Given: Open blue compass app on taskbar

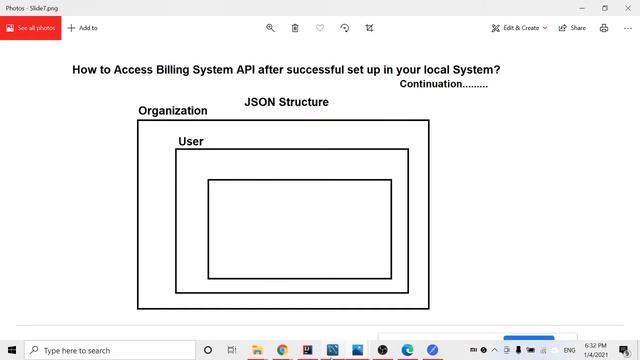Looking at the screenshot, I should coord(432,350).
